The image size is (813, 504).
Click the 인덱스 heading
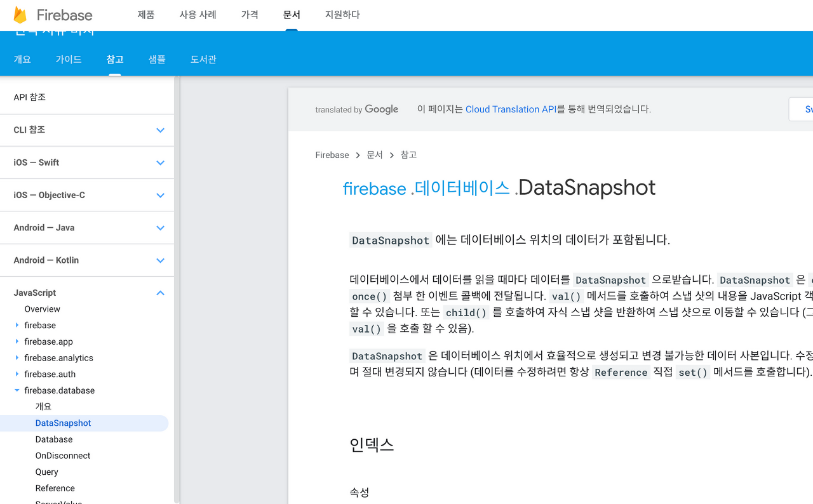(372, 445)
